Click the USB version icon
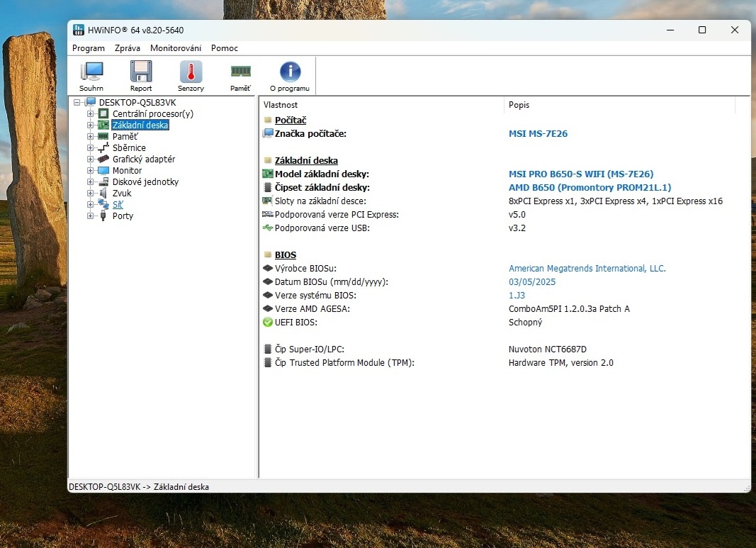The height and width of the screenshot is (548, 756). pyautogui.click(x=268, y=228)
